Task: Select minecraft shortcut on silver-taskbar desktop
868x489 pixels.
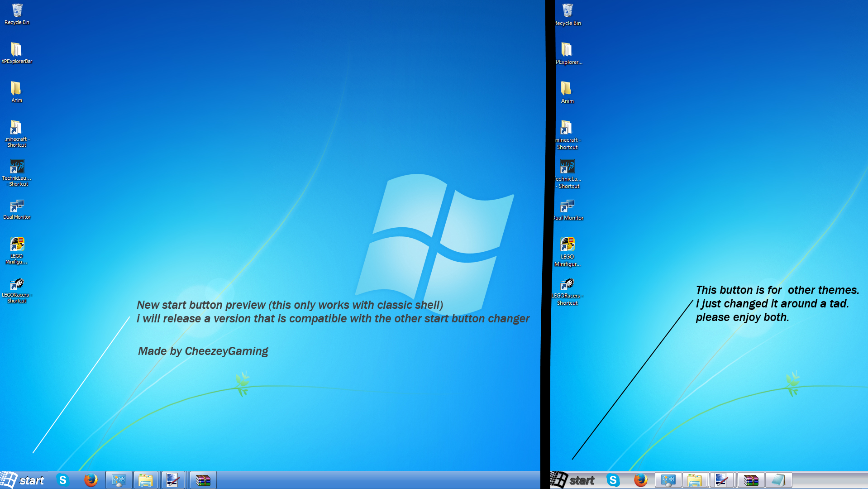Action: [x=568, y=134]
